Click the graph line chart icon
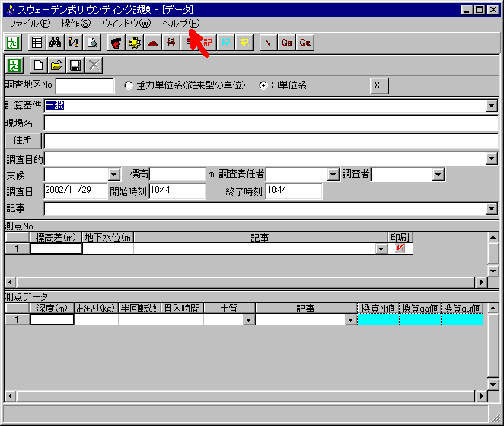 pos(74,43)
